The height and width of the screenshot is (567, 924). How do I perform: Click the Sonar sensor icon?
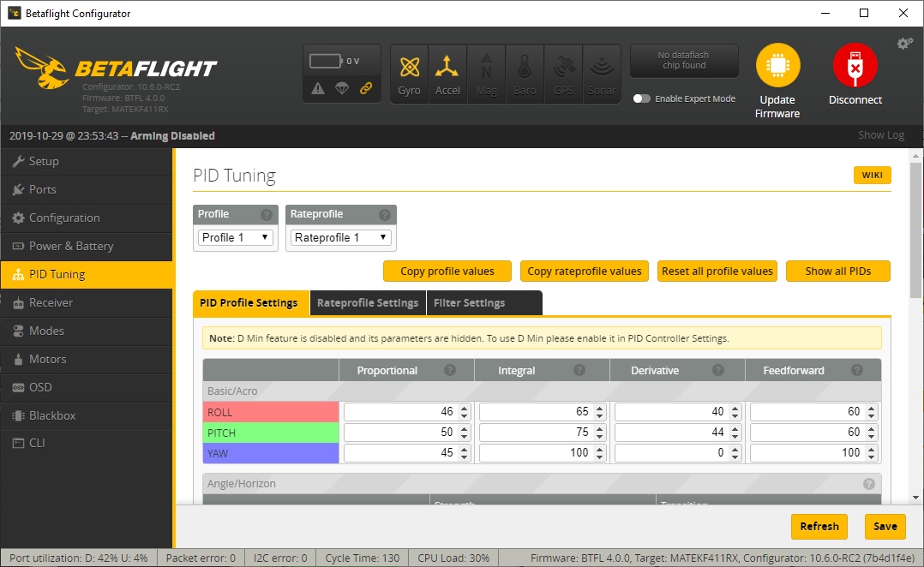pyautogui.click(x=602, y=75)
